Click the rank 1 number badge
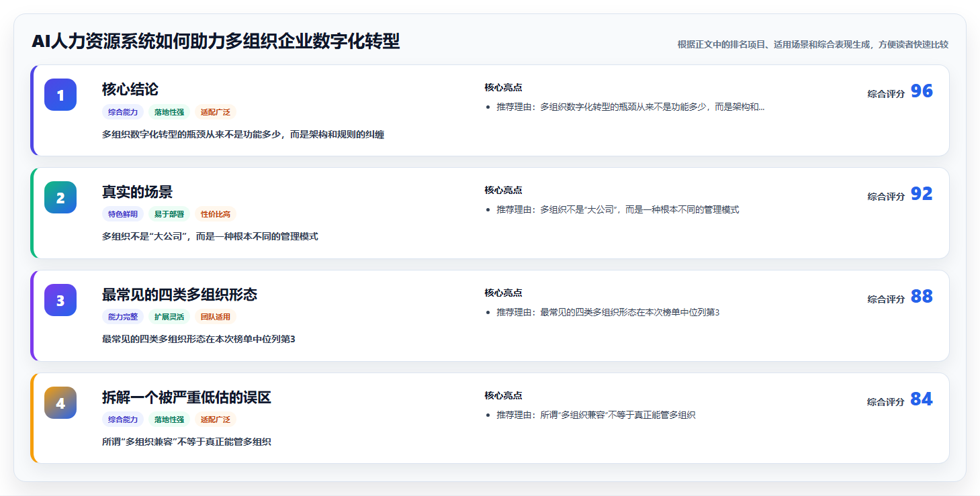This screenshot has width=980, height=496. coord(60,95)
